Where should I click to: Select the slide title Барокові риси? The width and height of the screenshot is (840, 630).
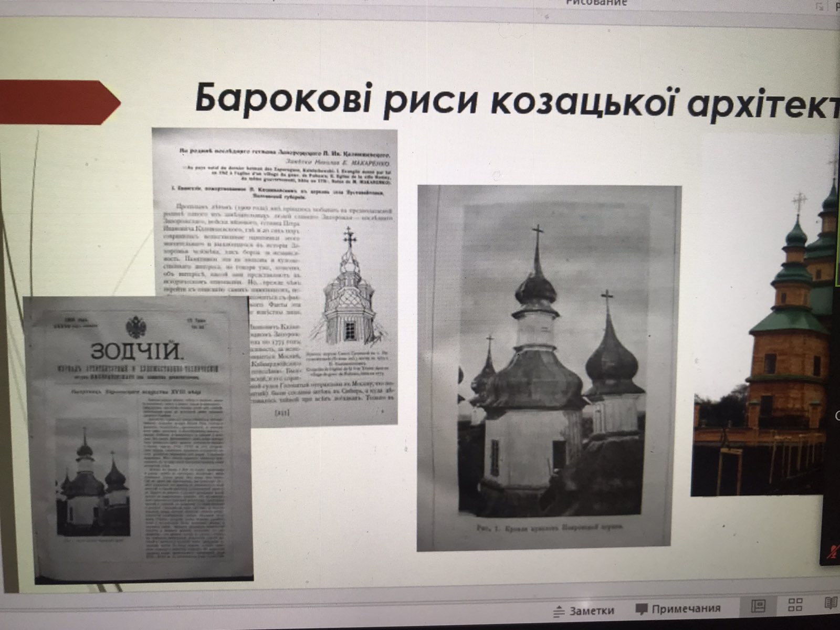point(514,100)
